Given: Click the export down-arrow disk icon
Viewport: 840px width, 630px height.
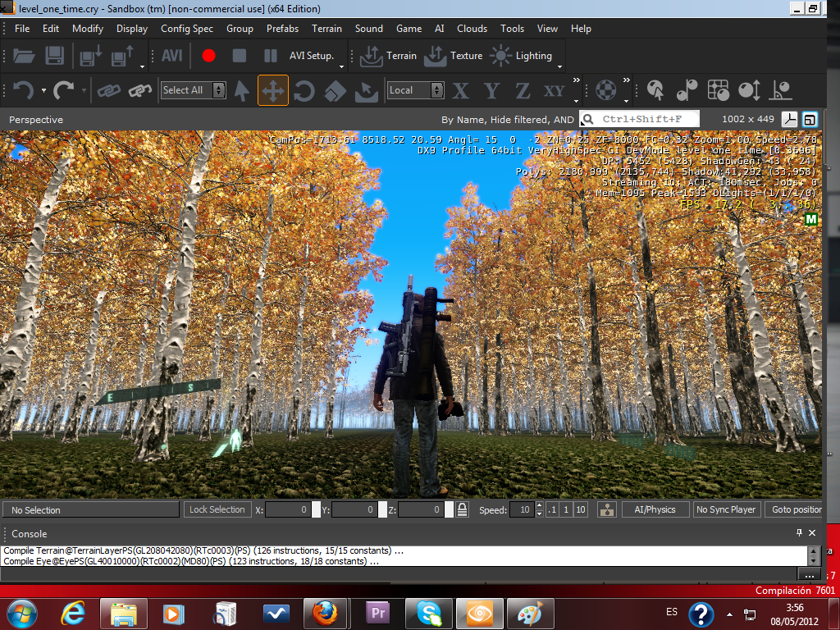Looking at the screenshot, I should pyautogui.click(x=90, y=56).
